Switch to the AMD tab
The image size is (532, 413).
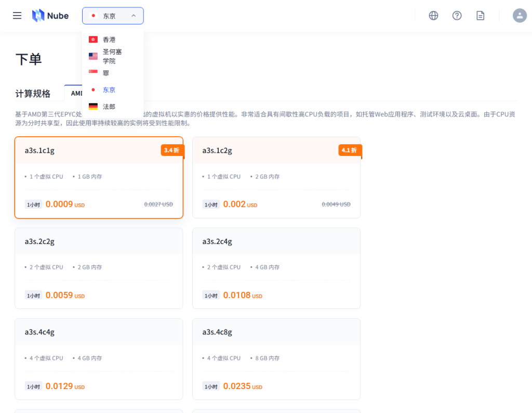[77, 93]
